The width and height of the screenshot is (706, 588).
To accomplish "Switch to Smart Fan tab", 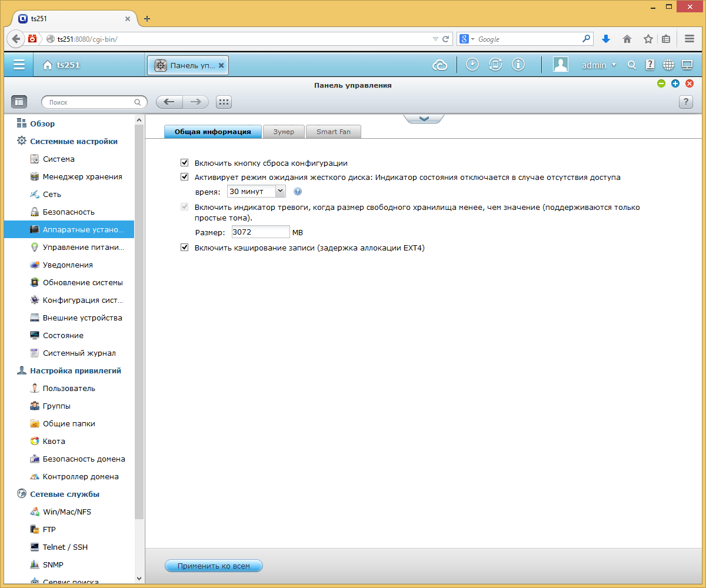I will click(x=333, y=132).
